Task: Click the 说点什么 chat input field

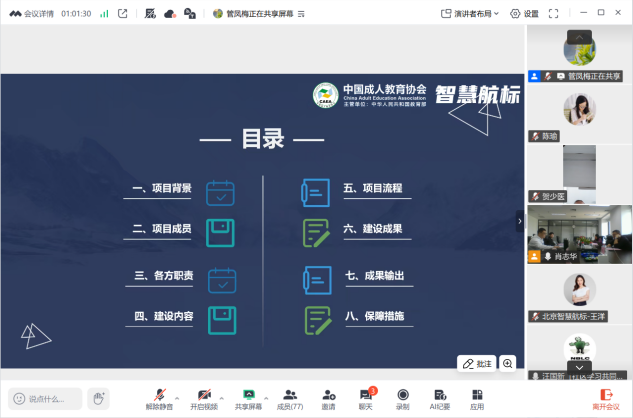Action: pyautogui.click(x=45, y=398)
